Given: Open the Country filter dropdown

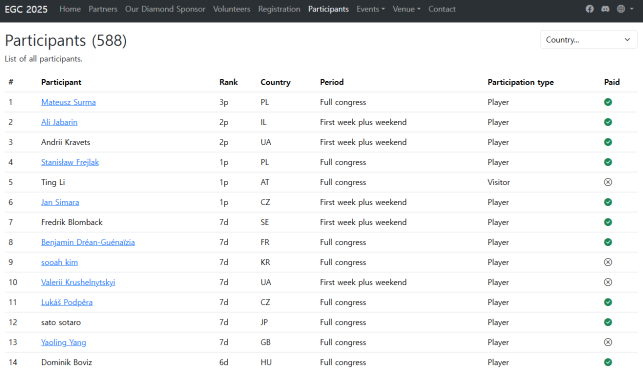Looking at the screenshot, I should [588, 40].
